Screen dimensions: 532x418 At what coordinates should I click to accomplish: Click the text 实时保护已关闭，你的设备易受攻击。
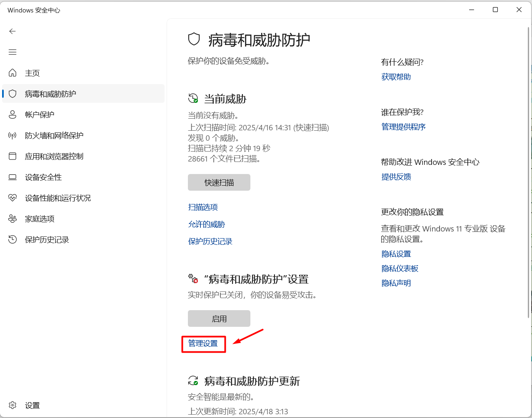254,295
